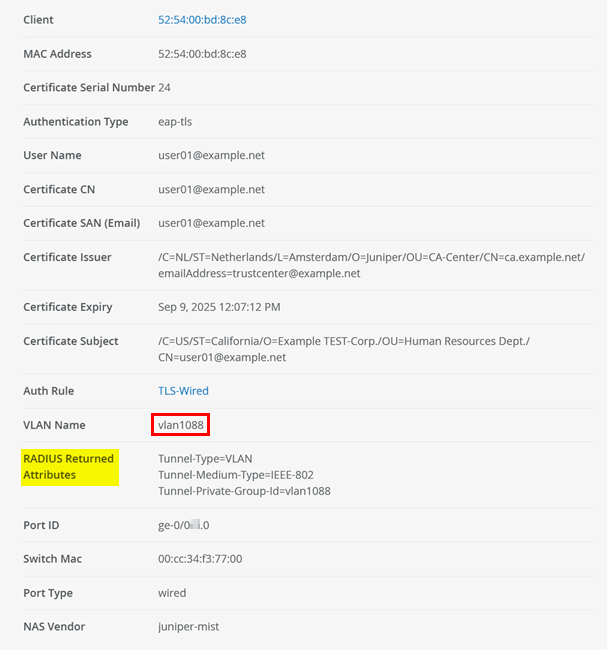The width and height of the screenshot is (607, 650).
Task: Click the Switch Mac address value
Action: (200, 559)
